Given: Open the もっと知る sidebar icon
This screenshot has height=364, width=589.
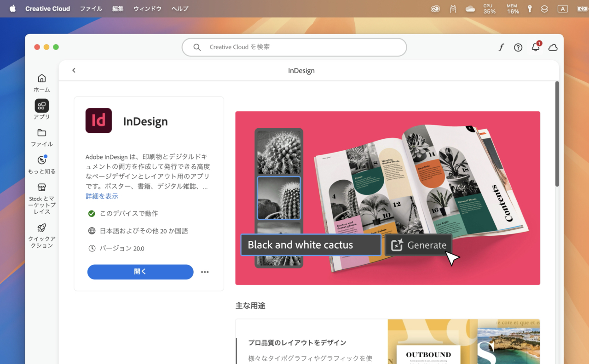Looking at the screenshot, I should (x=41, y=160).
